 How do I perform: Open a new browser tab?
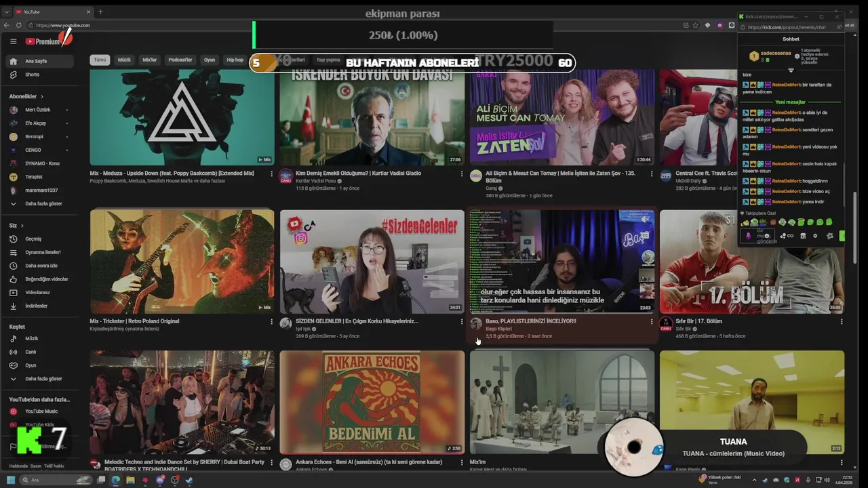(100, 12)
